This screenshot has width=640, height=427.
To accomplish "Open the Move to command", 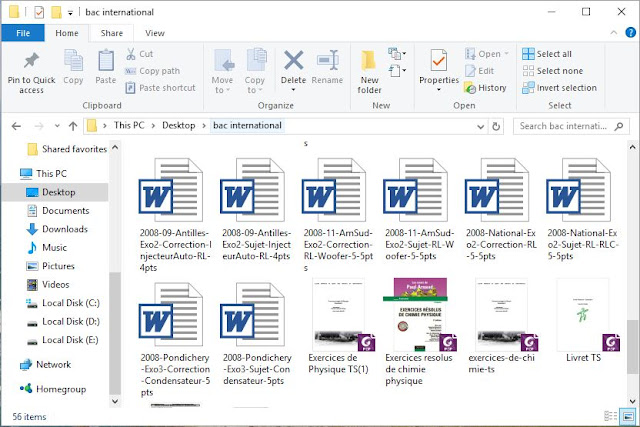I will tap(223, 71).
